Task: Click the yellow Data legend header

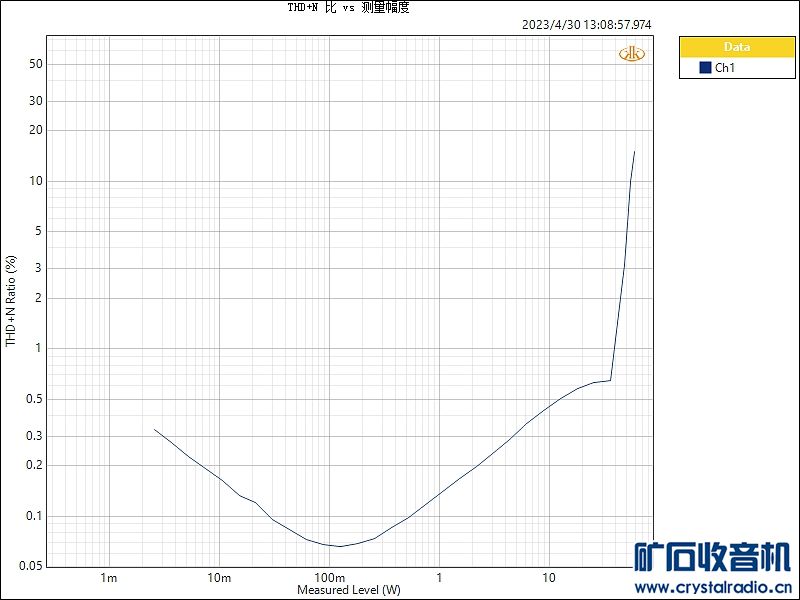Action: click(x=737, y=47)
